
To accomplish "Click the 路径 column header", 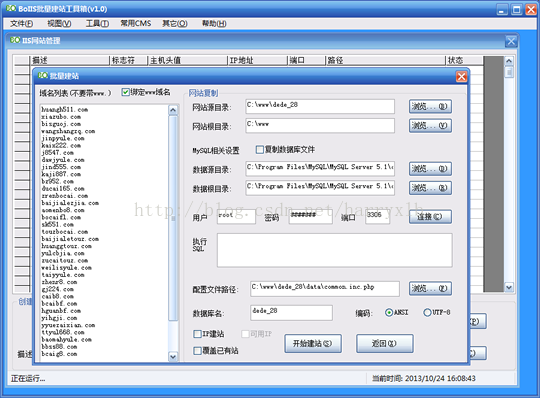I will click(385, 61).
